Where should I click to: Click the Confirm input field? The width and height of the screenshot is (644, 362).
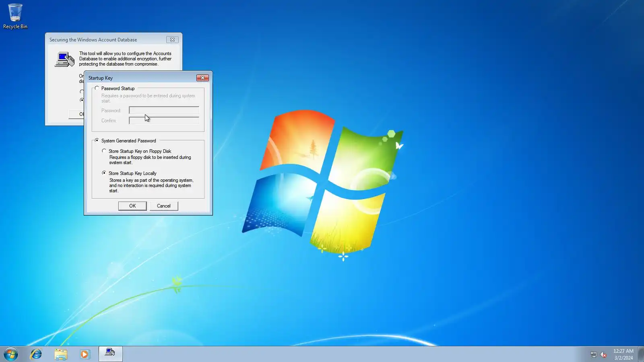tap(164, 120)
